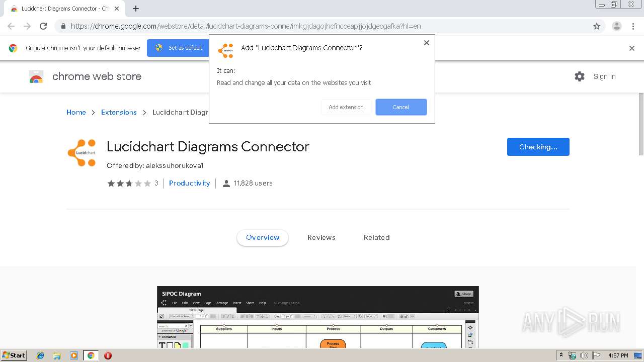
Task: Show hidden system tray icons
Action: coord(561,355)
